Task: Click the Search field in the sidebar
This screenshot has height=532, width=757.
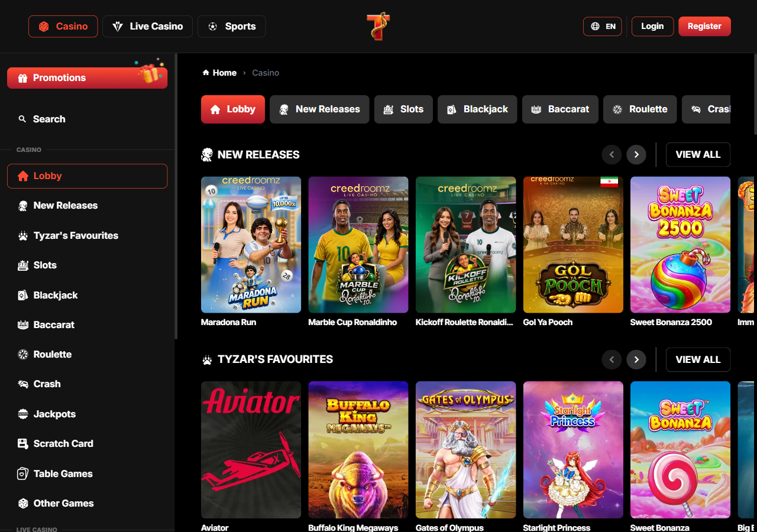Action: pyautogui.click(x=88, y=119)
